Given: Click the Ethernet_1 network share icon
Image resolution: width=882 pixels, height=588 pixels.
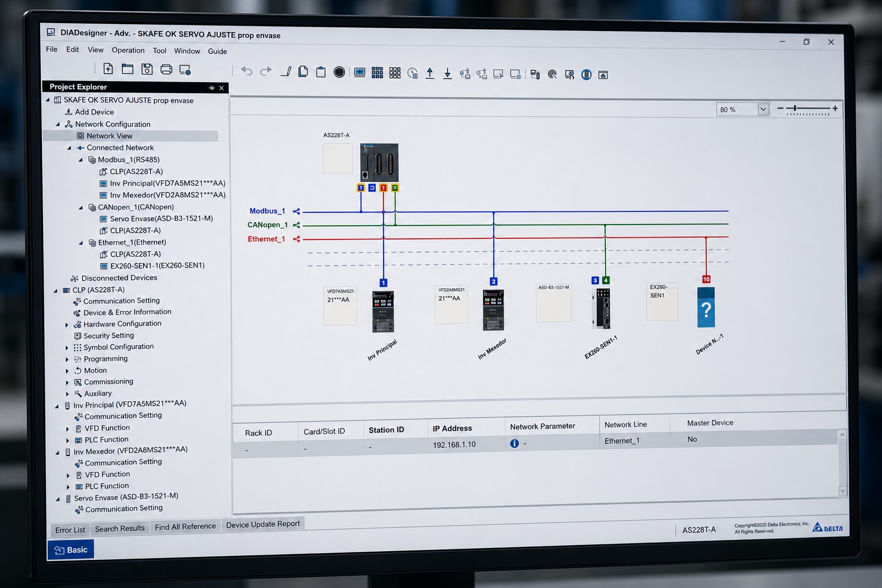Looking at the screenshot, I should (x=296, y=239).
